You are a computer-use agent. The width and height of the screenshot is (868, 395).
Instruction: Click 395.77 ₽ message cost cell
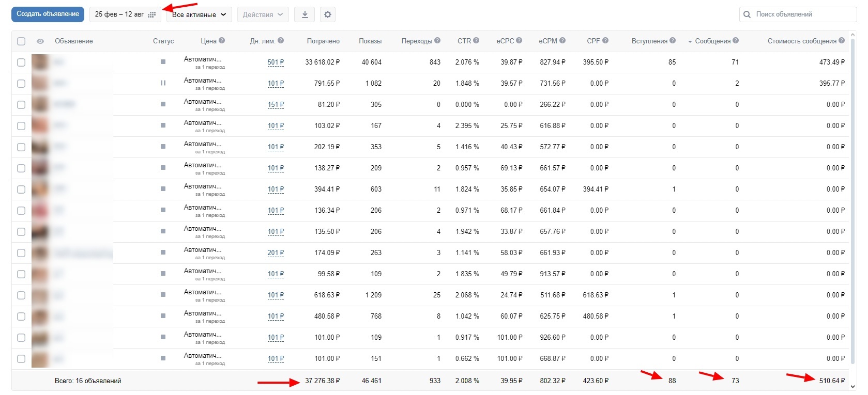point(832,83)
